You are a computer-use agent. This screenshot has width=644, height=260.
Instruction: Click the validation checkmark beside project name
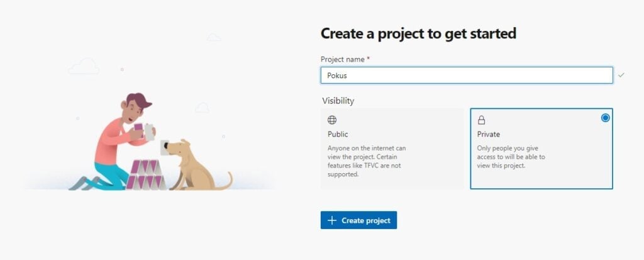click(x=621, y=75)
